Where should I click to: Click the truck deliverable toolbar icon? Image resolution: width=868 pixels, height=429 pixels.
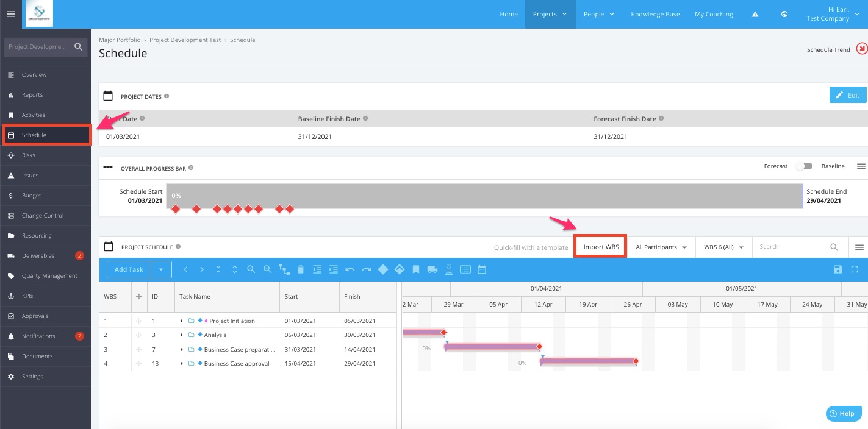click(x=432, y=269)
